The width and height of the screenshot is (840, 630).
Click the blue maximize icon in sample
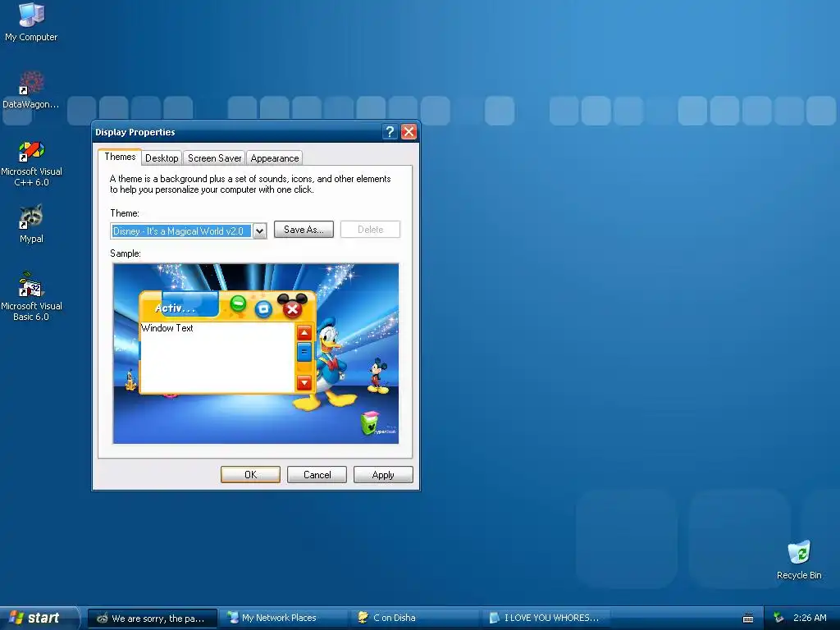263,308
